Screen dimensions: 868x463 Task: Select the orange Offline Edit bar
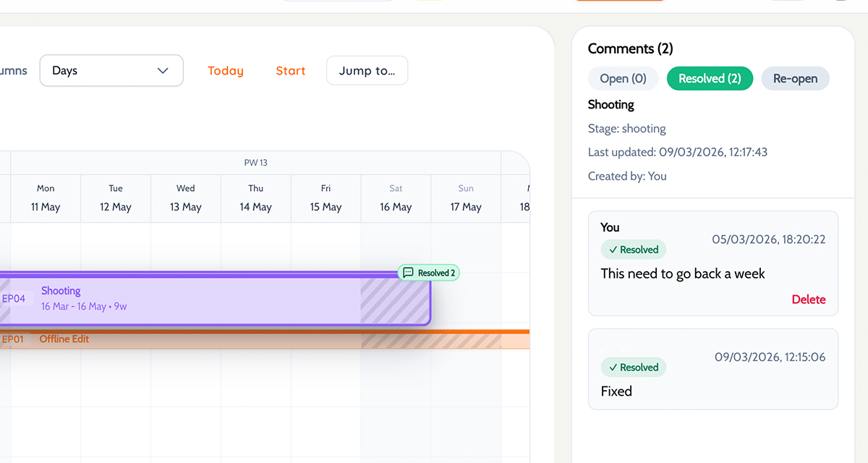(217, 339)
